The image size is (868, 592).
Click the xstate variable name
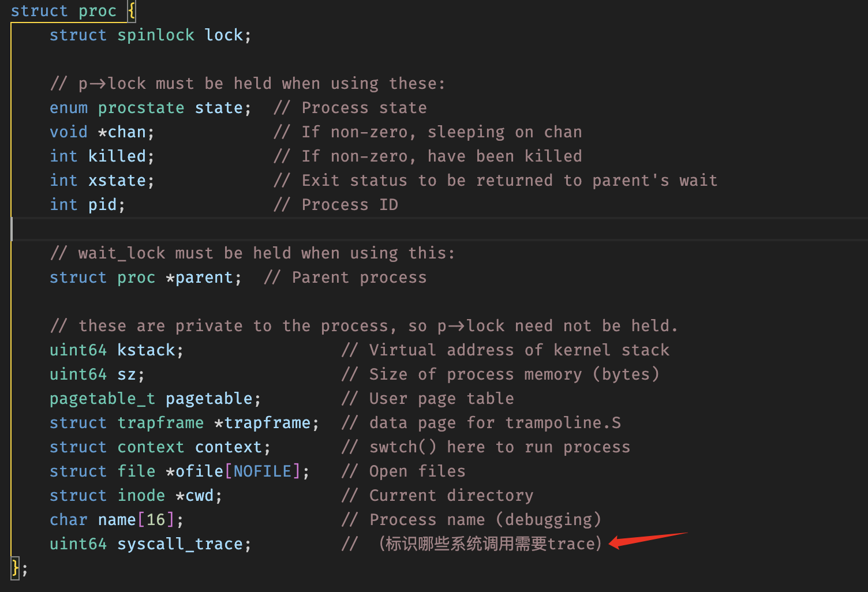point(117,181)
